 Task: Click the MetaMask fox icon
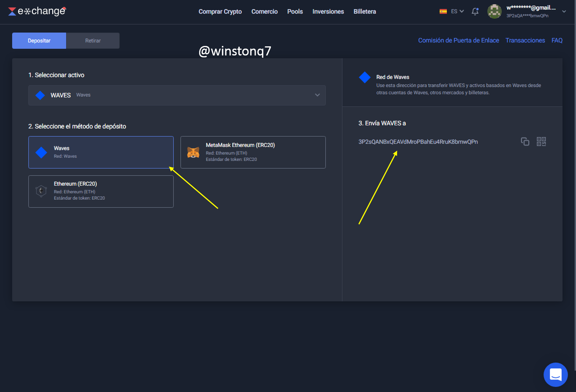point(193,152)
